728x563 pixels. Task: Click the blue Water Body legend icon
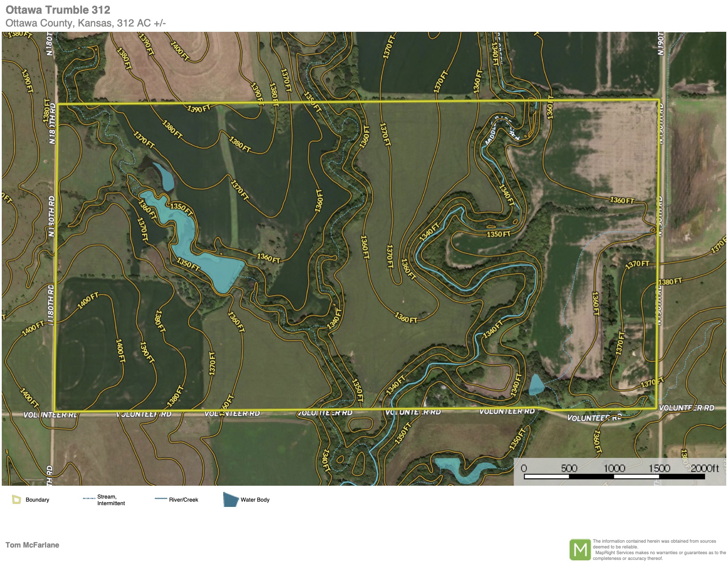230,499
